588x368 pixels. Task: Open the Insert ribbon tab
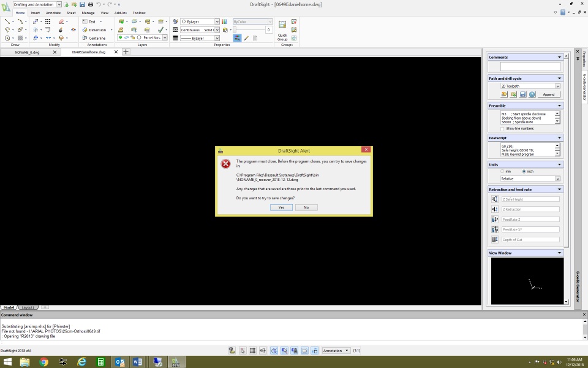tap(36, 13)
